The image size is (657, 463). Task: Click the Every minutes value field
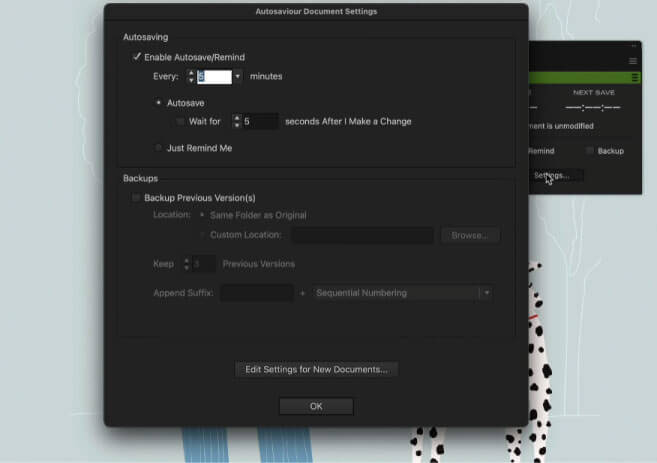pos(214,77)
